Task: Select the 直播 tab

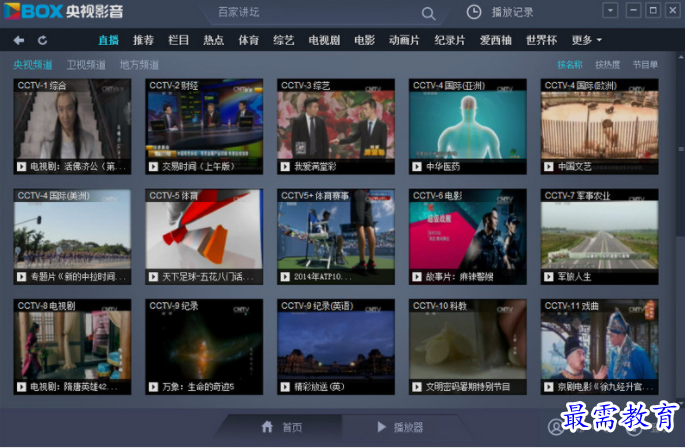Action: (x=108, y=40)
